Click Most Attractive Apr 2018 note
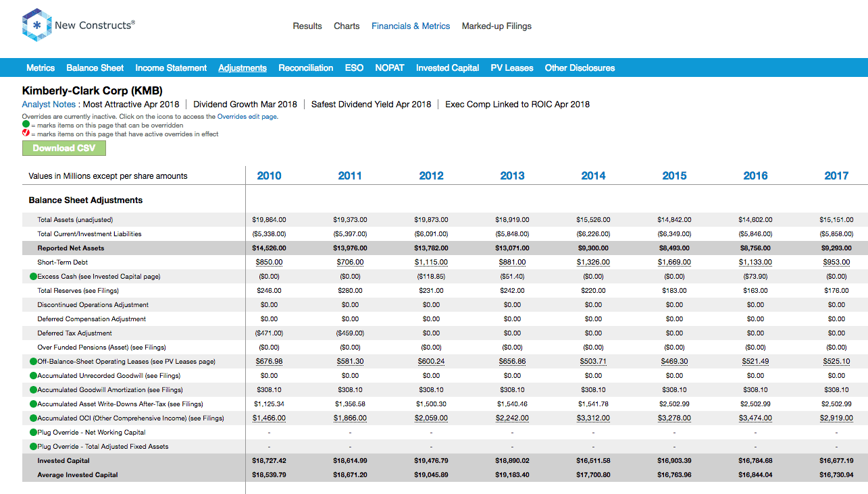Image resolution: width=868 pixels, height=494 pixels. 131,105
